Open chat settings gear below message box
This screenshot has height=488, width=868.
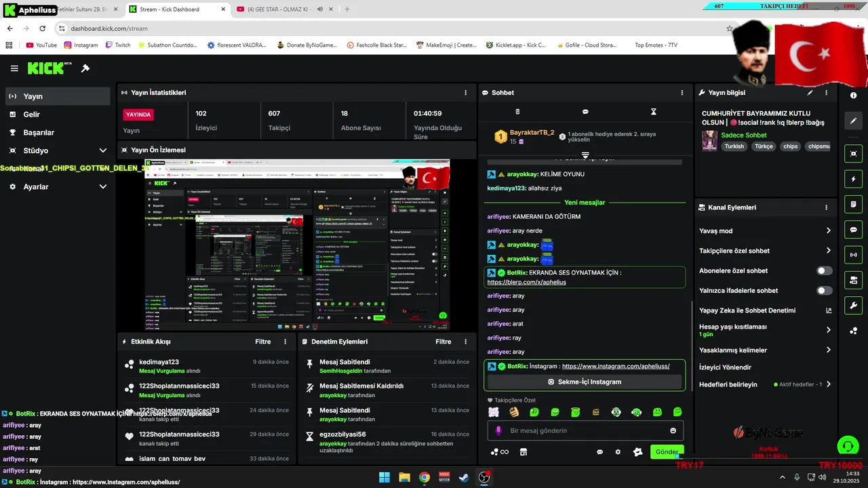[618, 452]
